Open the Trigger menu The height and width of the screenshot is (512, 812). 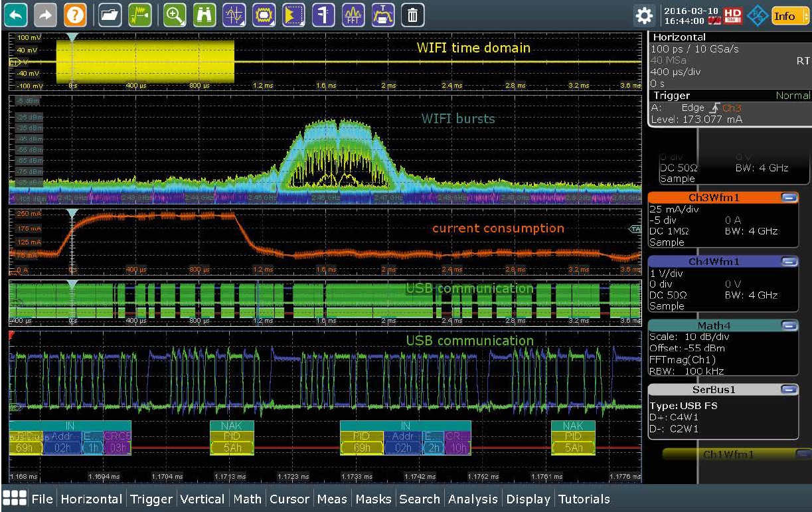point(151,499)
